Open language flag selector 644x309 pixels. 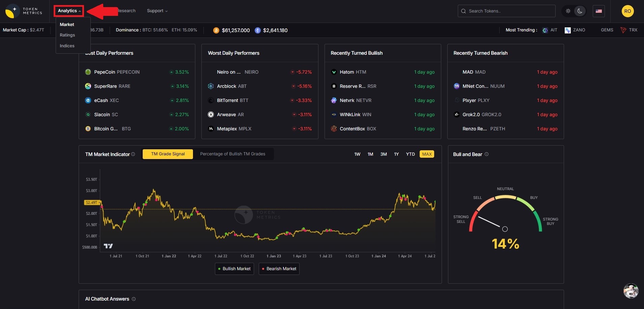click(x=599, y=11)
